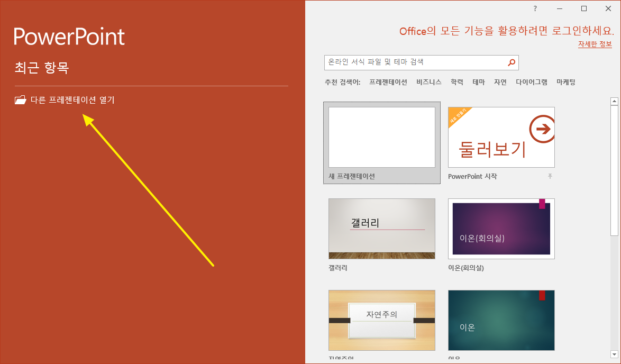Click the Office sign-in prompt text

point(507,31)
